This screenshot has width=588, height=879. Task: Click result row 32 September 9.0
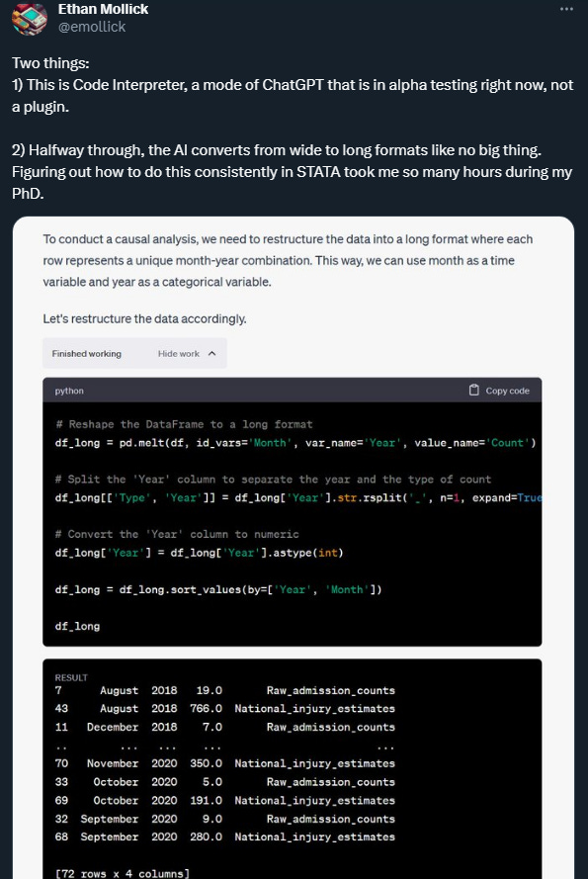pos(224,819)
